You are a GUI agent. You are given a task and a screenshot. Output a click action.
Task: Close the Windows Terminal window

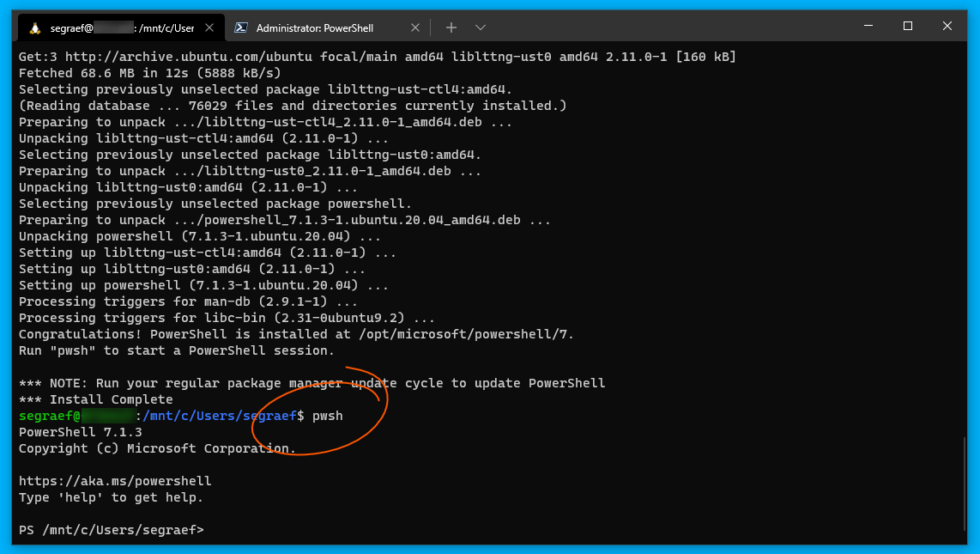(947, 26)
